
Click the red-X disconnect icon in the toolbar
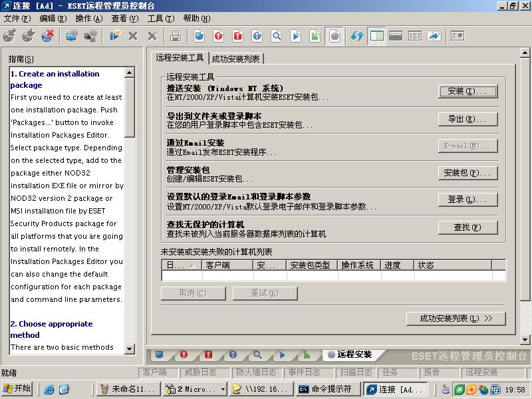coord(48,36)
